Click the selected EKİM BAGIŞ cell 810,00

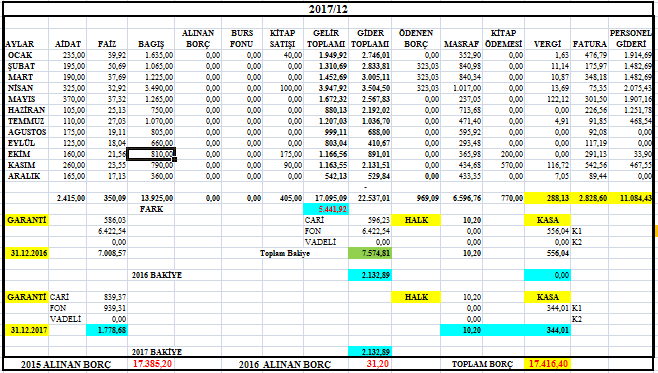pos(151,154)
